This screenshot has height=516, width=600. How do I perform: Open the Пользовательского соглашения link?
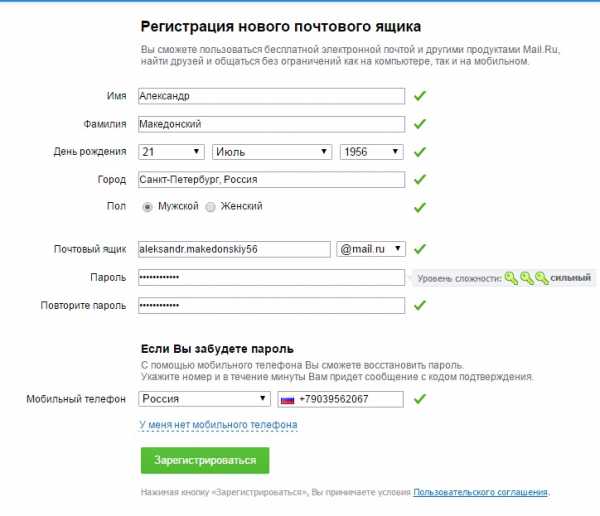[480, 492]
